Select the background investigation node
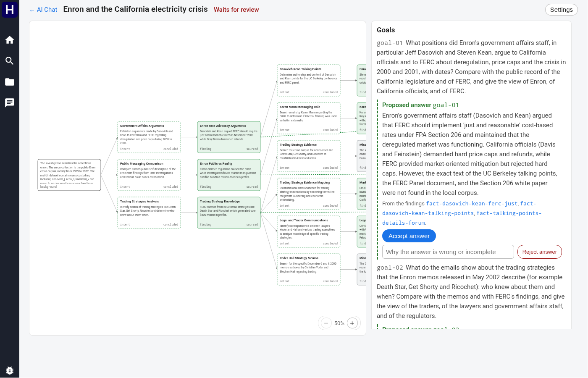Image resolution: width=588 pixels, height=378 pixels. pyautogui.click(x=69, y=175)
